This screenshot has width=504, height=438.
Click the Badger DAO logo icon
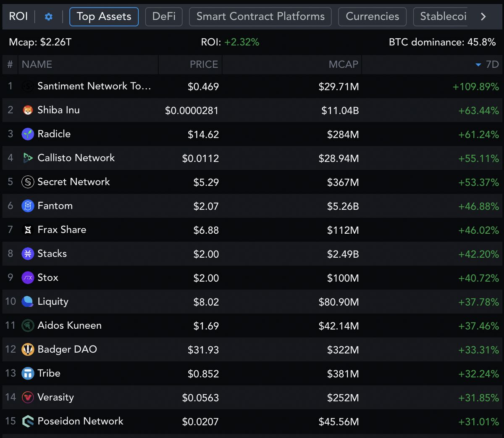click(x=28, y=350)
